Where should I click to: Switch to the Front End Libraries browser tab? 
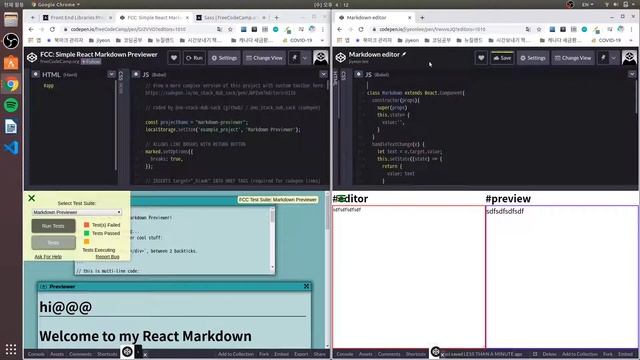click(77, 18)
